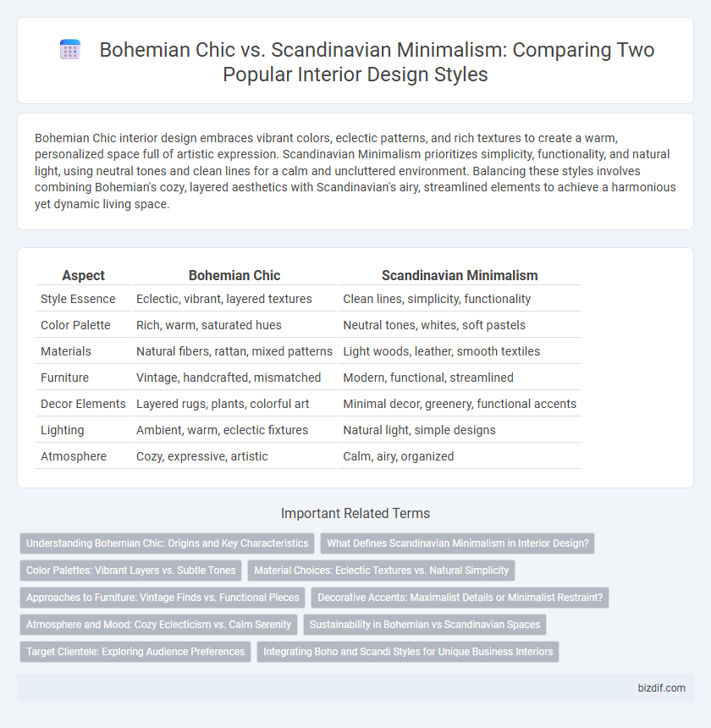The width and height of the screenshot is (711, 728).
Task: Click the Aspect column header
Action: [x=84, y=275]
